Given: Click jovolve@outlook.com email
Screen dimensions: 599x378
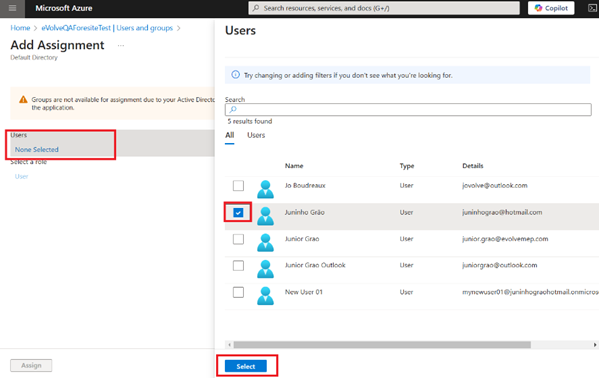Looking at the screenshot, I should (x=495, y=185).
